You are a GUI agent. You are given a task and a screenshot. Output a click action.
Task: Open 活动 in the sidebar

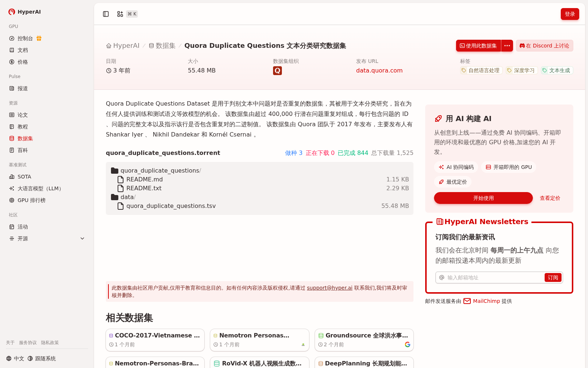click(47, 227)
